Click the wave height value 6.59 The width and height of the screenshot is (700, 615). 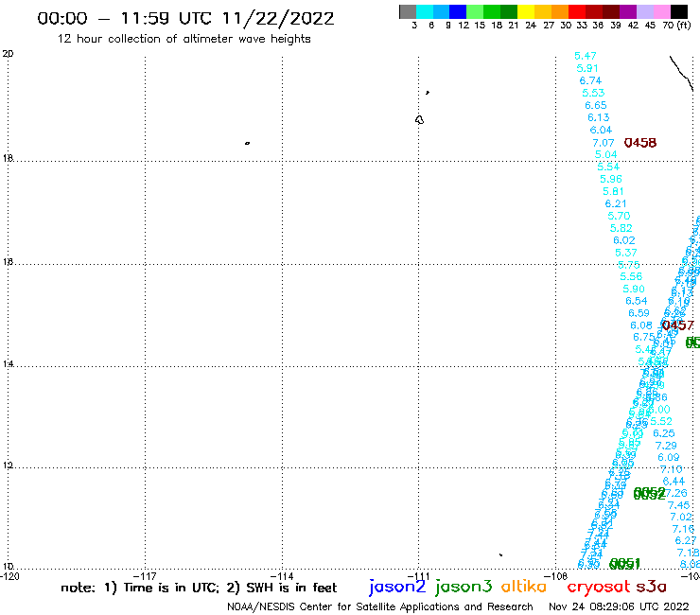click(639, 313)
